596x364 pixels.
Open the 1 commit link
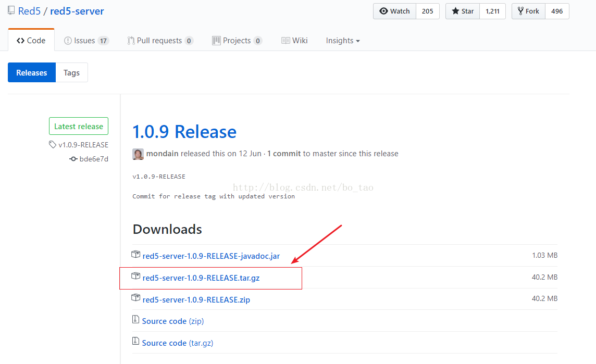click(x=284, y=154)
